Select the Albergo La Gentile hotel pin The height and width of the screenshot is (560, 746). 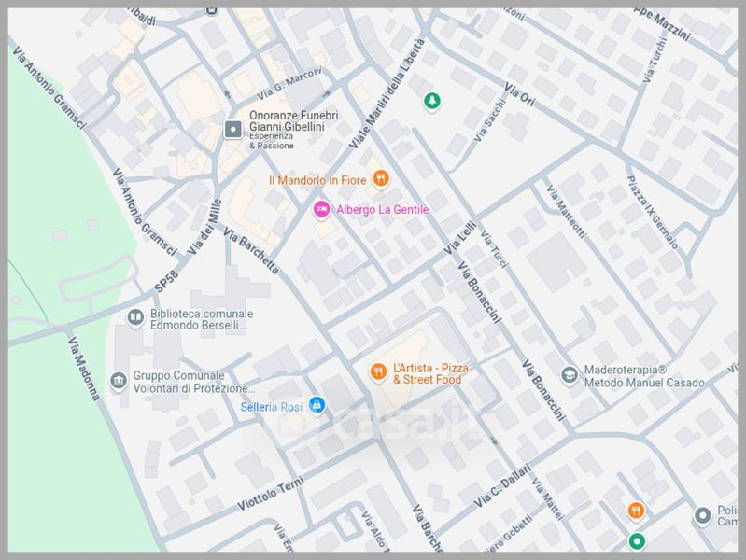click(321, 209)
